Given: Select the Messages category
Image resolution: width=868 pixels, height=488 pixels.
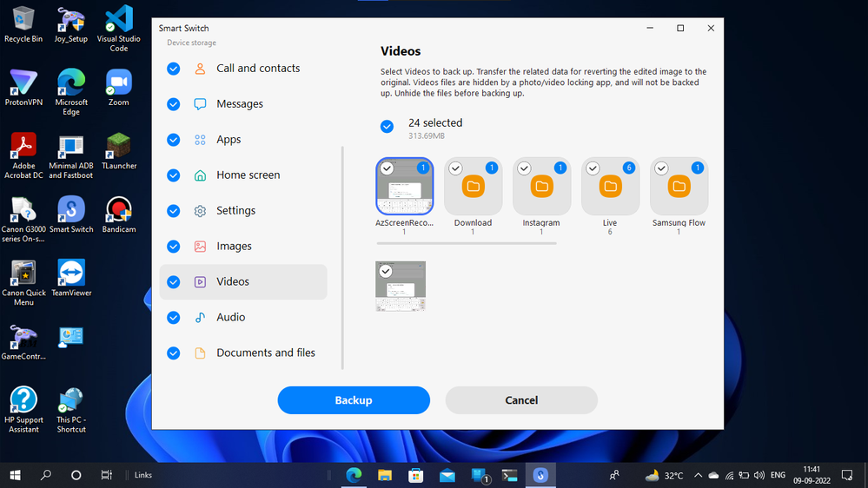Looking at the screenshot, I should click(x=243, y=104).
